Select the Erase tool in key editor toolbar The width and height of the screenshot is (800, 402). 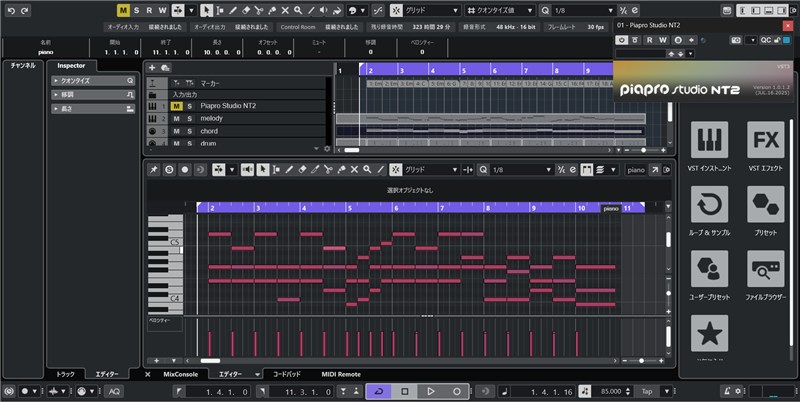point(302,169)
